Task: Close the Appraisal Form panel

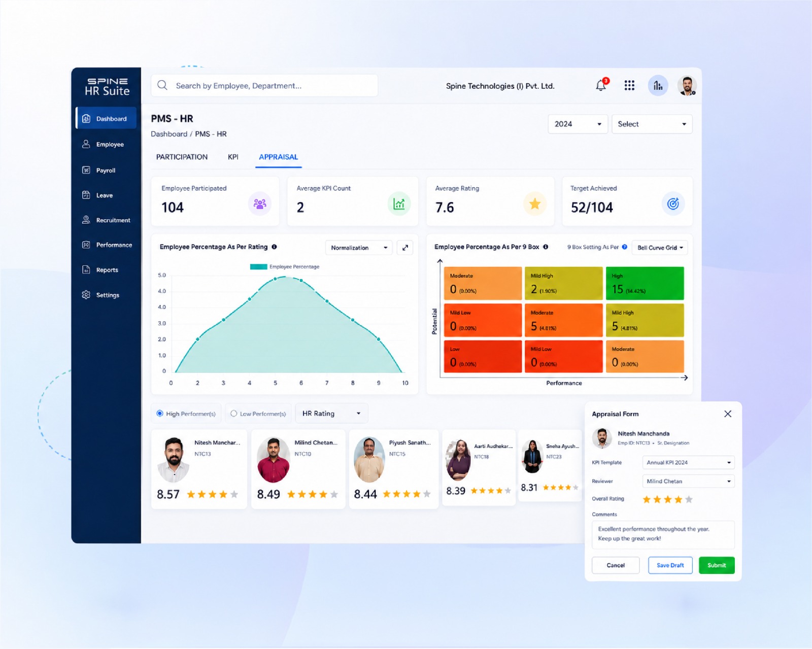Action: tap(728, 414)
